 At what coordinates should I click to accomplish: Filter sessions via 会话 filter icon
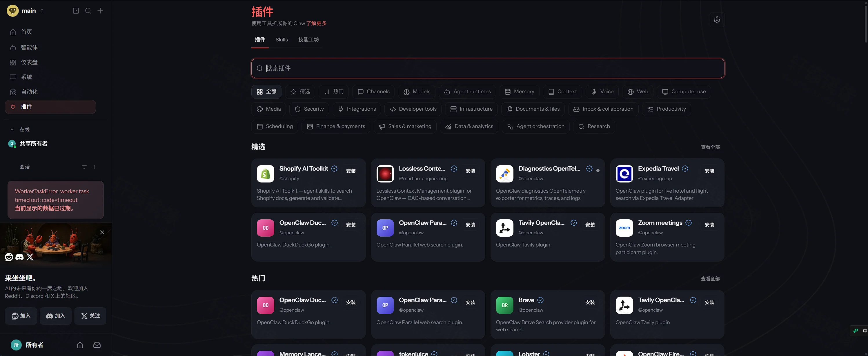point(84,167)
